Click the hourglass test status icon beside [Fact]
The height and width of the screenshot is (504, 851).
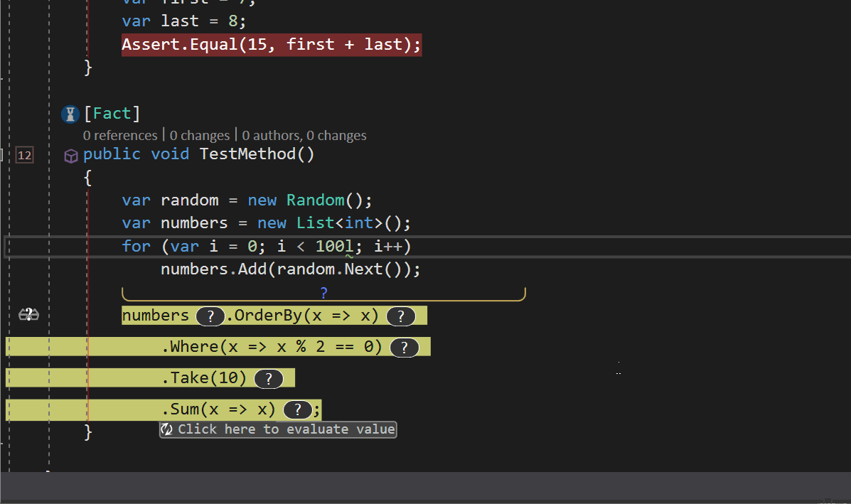tap(70, 114)
